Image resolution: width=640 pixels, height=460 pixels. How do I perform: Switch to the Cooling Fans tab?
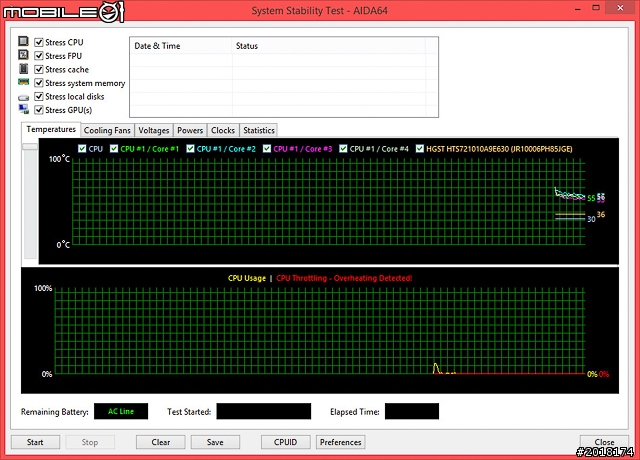(x=107, y=130)
